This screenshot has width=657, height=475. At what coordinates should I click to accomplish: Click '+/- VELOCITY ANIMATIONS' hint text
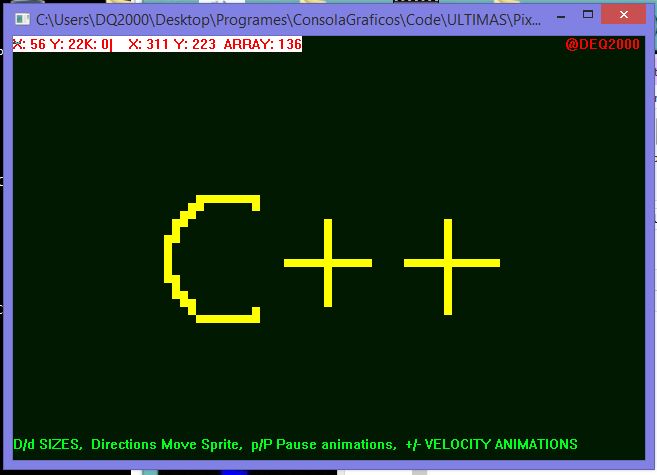(491, 444)
